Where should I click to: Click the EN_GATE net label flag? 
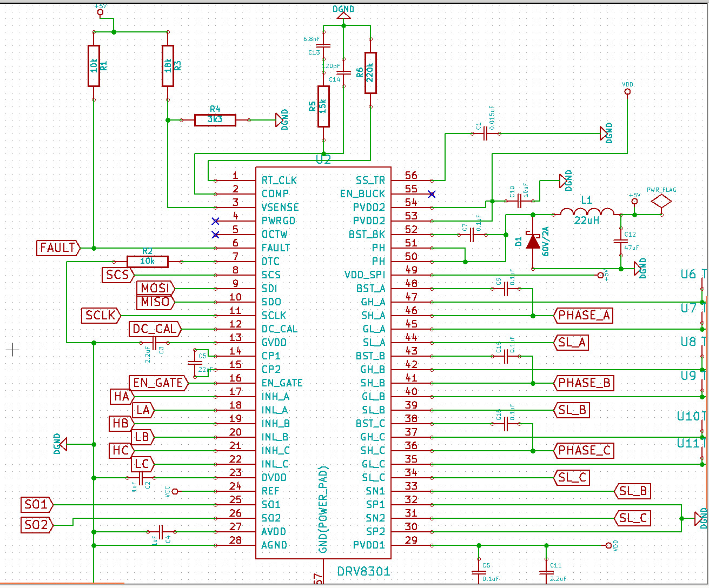point(158,383)
